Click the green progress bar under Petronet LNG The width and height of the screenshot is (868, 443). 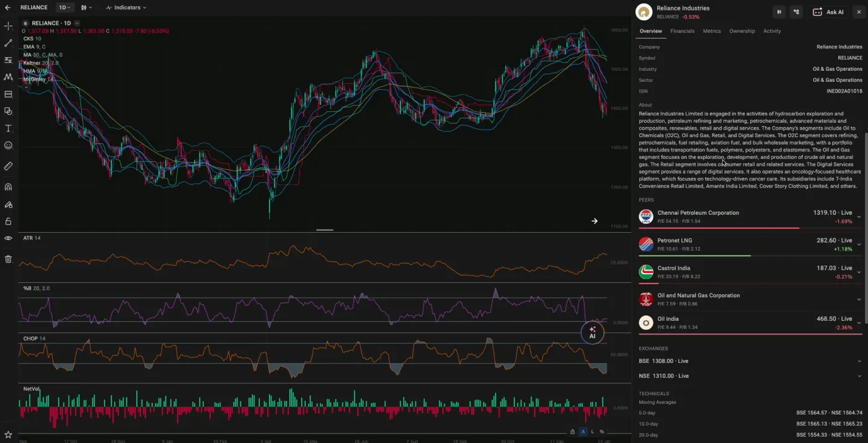[694, 256]
